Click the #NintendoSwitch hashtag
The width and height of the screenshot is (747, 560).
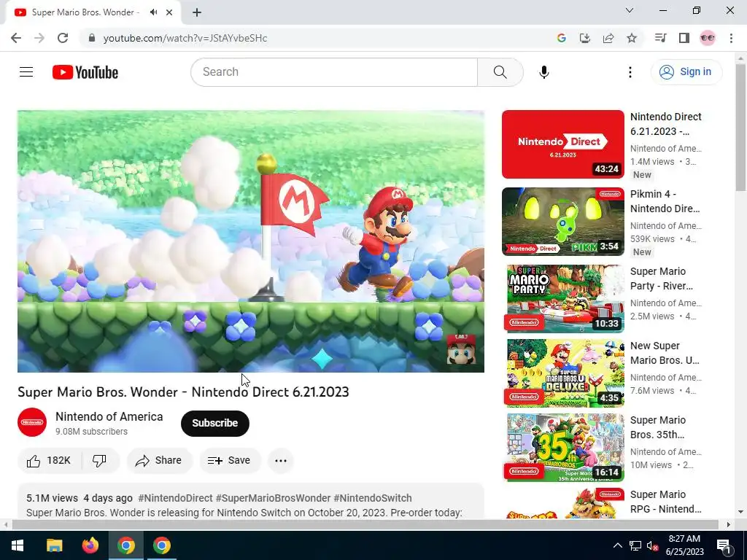[373, 498]
